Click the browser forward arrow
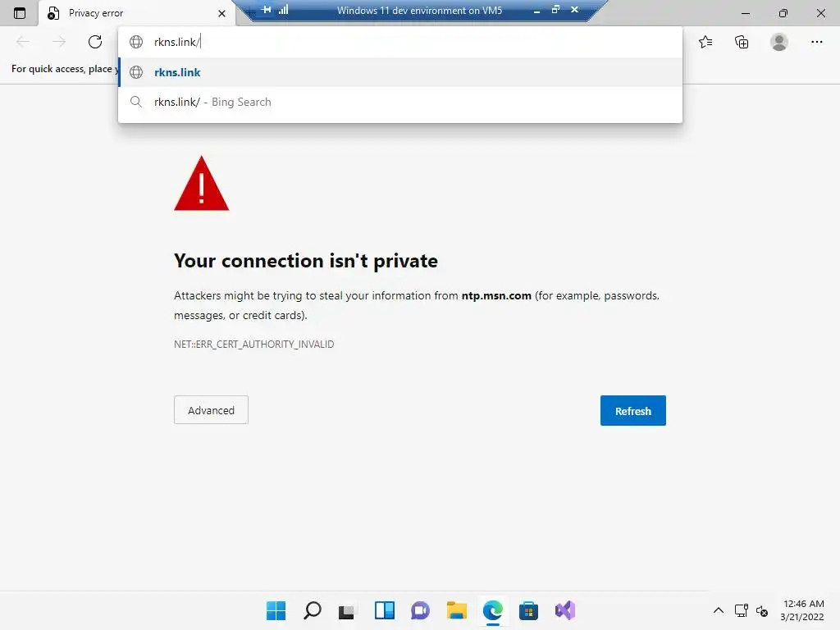This screenshot has height=630, width=840. (59, 42)
